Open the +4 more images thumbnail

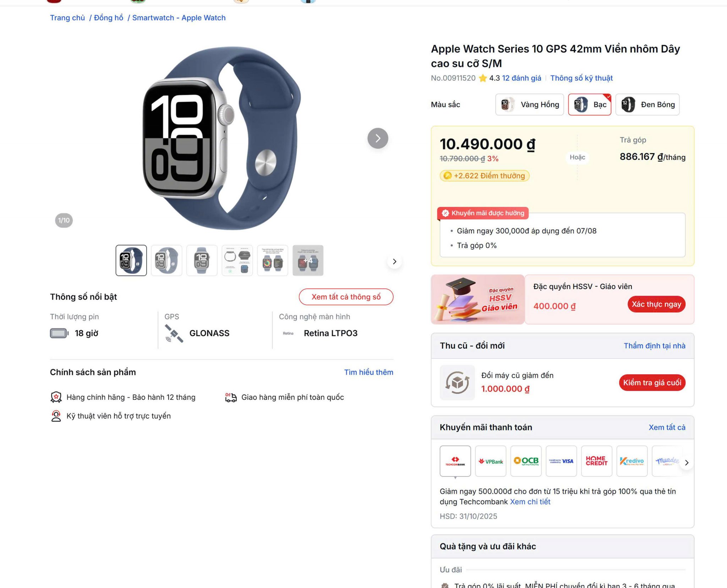point(308,260)
